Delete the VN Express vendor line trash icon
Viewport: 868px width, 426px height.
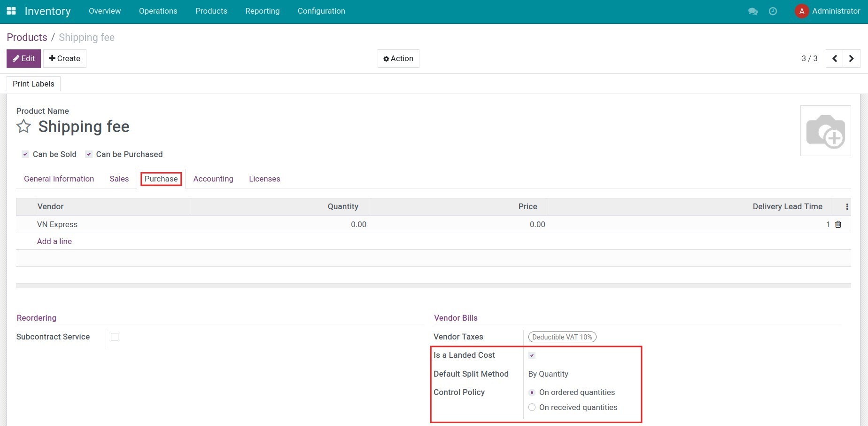pos(838,224)
